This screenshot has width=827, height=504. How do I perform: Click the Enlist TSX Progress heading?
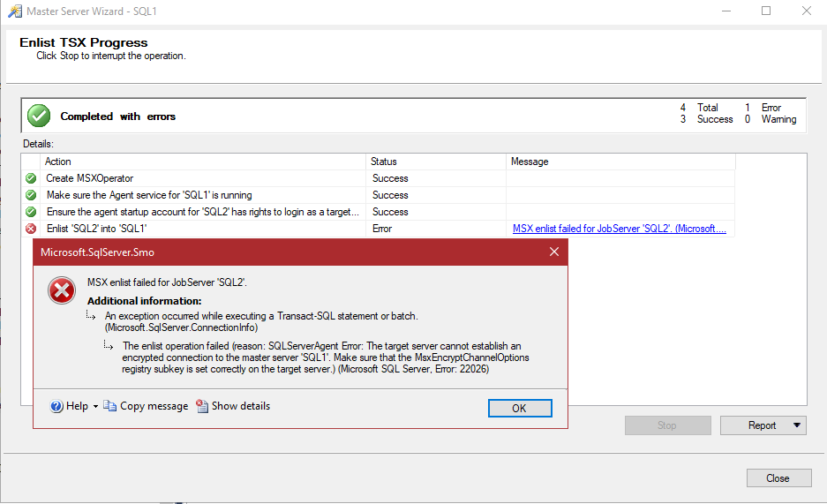click(83, 42)
